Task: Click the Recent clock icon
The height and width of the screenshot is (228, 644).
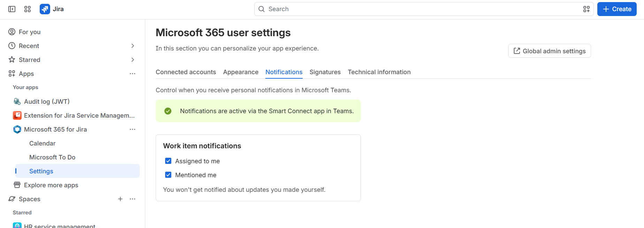Action: pos(12,46)
